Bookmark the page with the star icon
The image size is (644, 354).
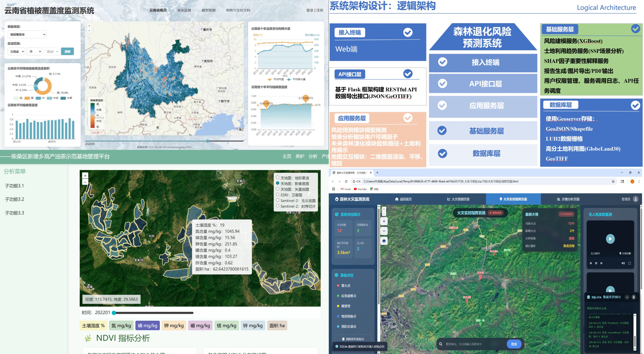click(x=613, y=182)
